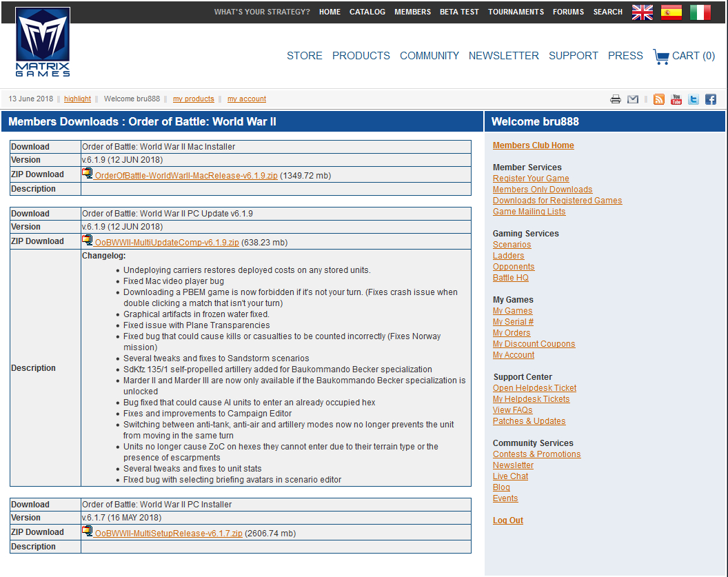Go to SUPPORT in main navigation
The height and width of the screenshot is (577, 728).
573,56
